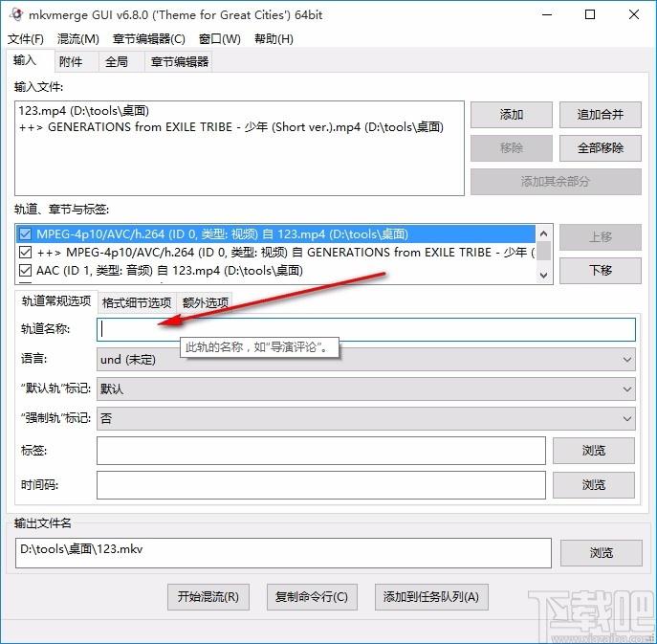Viewport: 657px width, 644px height.
Task: Focus the 标签 input field
Action: (x=321, y=451)
